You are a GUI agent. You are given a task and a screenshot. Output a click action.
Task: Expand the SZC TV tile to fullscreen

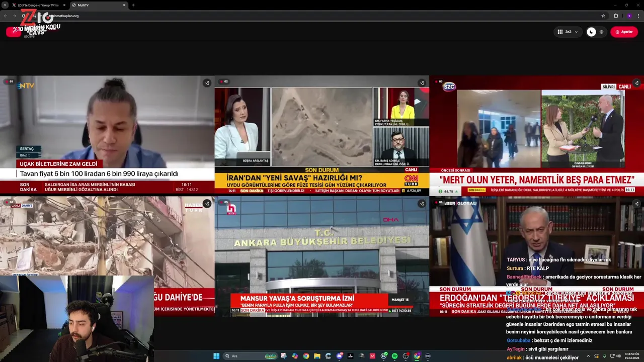pyautogui.click(x=636, y=83)
